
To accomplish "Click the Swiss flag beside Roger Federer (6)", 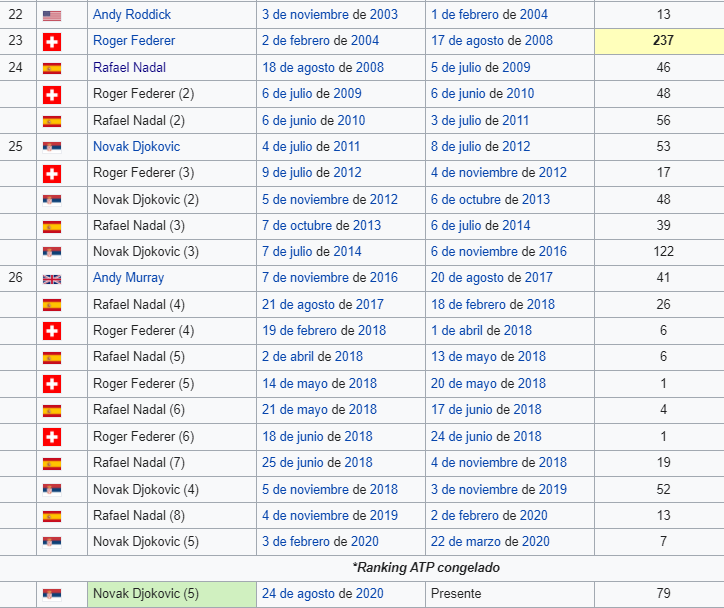I will [52, 437].
